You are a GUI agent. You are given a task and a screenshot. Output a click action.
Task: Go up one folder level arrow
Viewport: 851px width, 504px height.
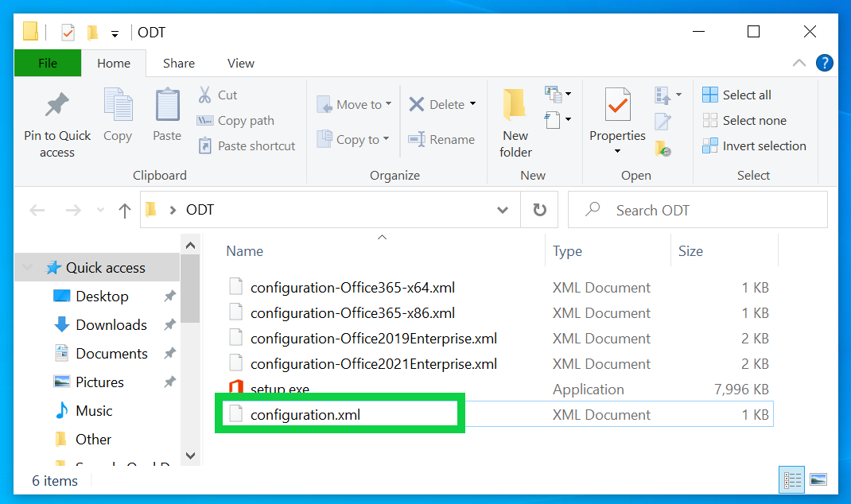(124, 210)
